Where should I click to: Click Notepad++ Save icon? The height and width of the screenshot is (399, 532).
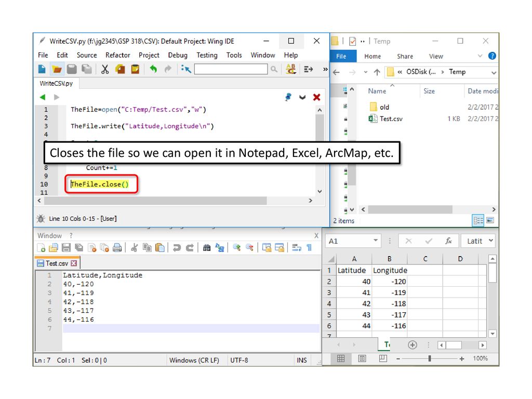click(66, 248)
